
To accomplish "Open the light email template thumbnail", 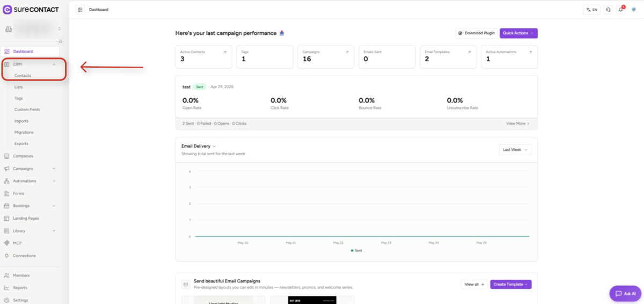I will click(223, 300).
